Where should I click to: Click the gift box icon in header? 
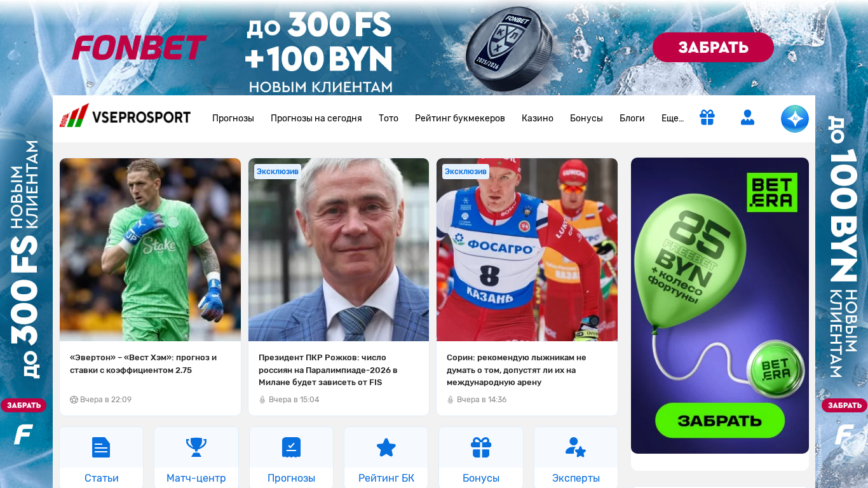[x=707, y=118]
